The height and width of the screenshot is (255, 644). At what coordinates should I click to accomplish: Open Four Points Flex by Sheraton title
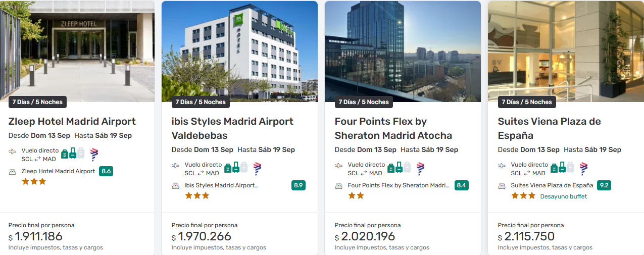coord(393,128)
